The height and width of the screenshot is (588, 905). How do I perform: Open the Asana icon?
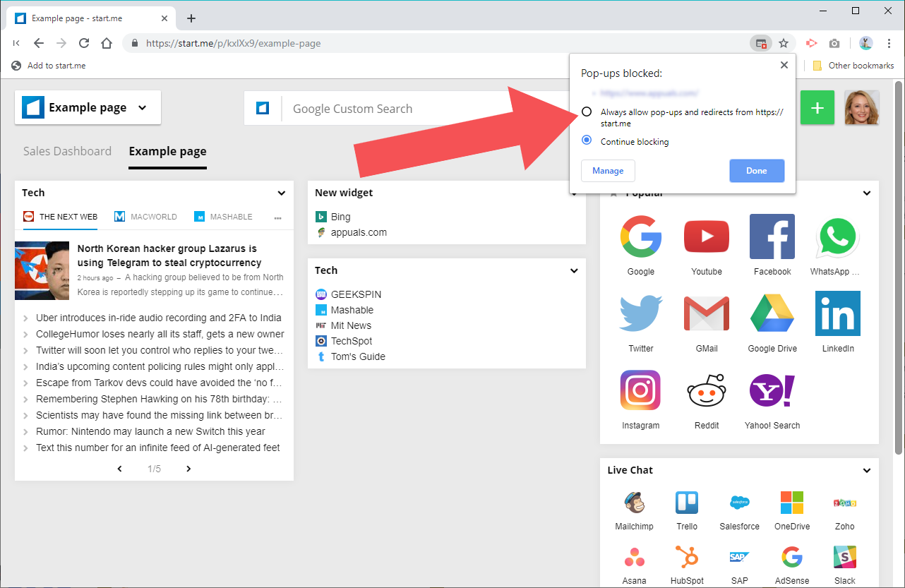click(x=634, y=557)
